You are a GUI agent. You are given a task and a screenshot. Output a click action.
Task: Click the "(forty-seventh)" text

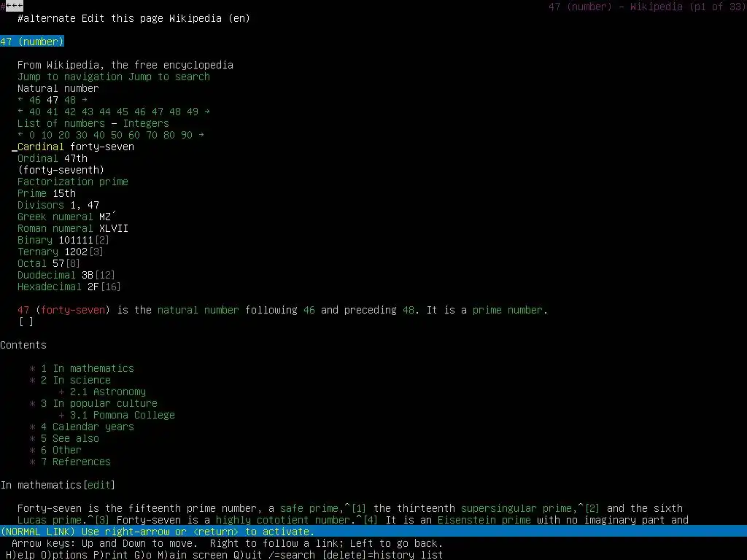[61, 170]
